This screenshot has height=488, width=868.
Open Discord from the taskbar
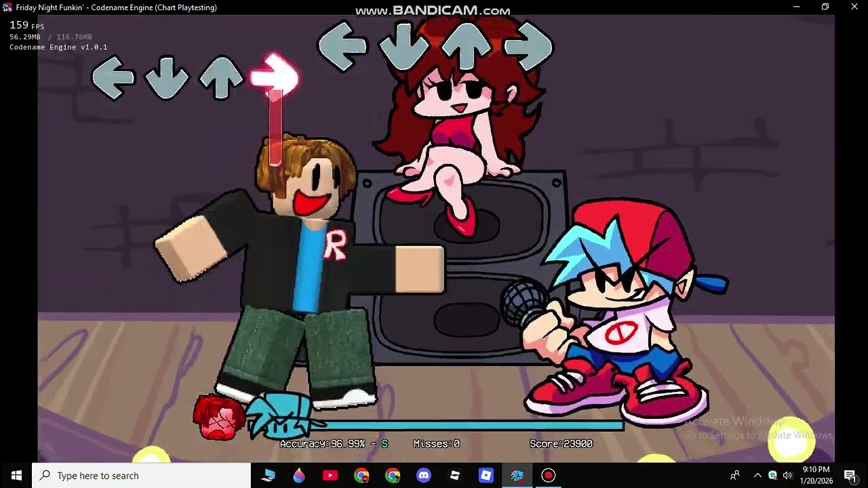tap(424, 476)
